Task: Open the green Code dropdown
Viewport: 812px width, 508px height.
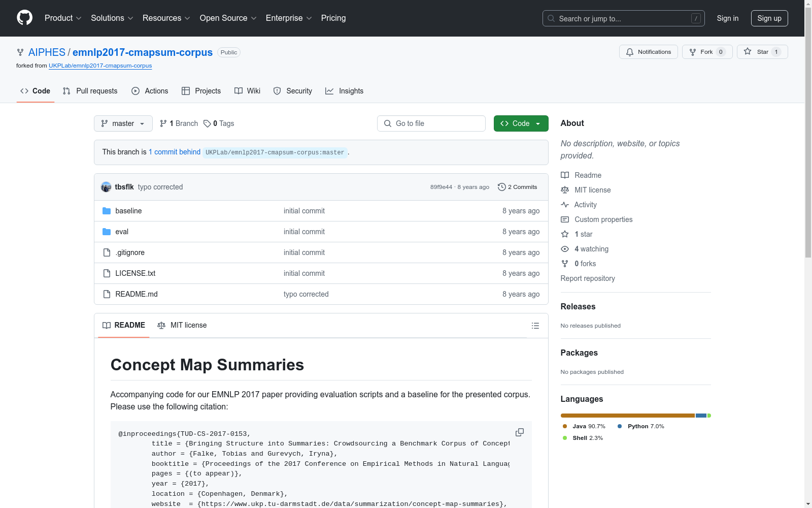Action: [521, 123]
